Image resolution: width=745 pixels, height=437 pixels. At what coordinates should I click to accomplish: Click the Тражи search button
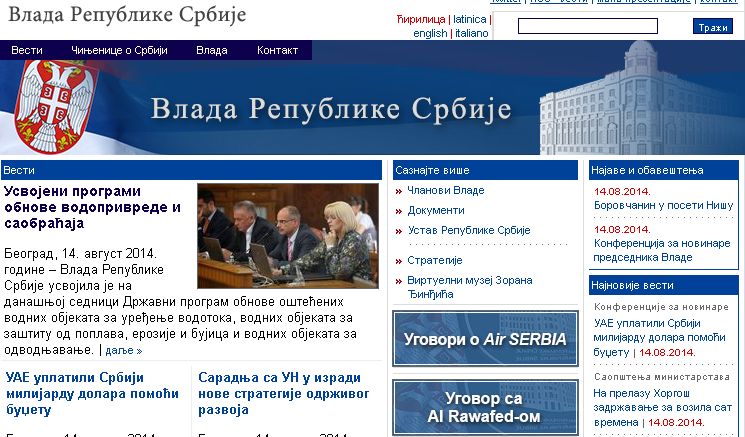coord(713,27)
